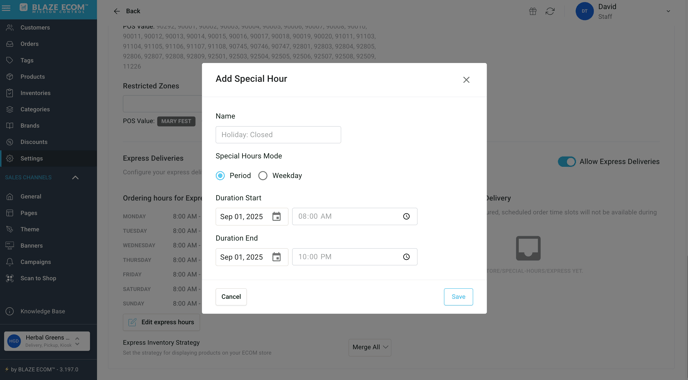Viewport: 688px width, 380px height.
Task: Collapse the Sales Channels section
Action: click(x=75, y=177)
